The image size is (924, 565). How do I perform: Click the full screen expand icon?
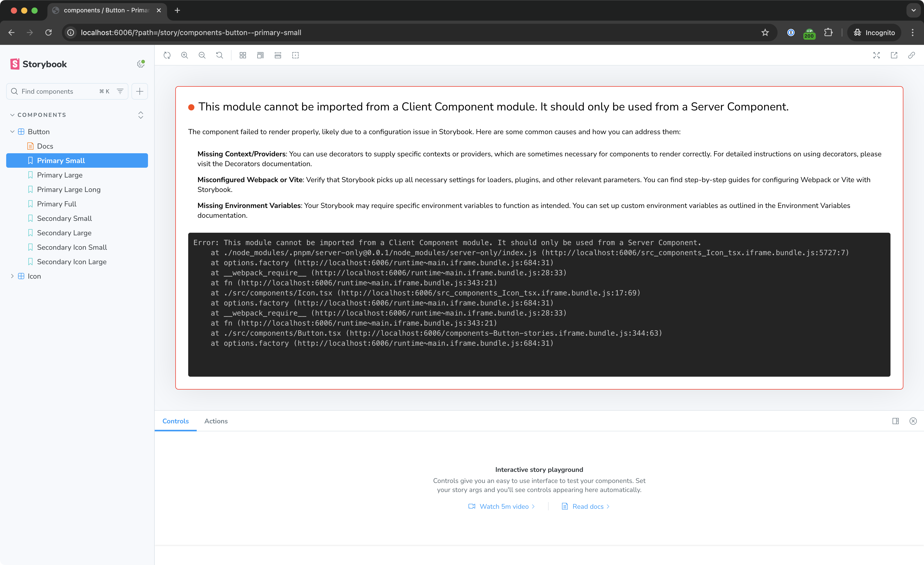click(x=877, y=55)
